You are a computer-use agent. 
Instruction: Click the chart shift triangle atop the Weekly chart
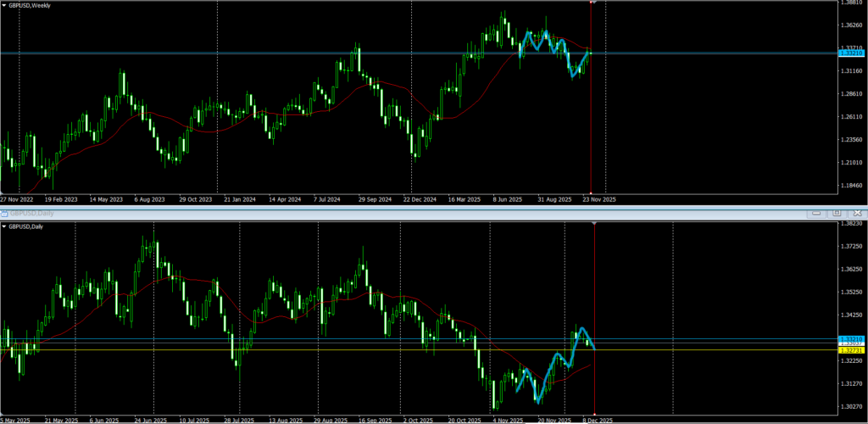pos(592,3)
